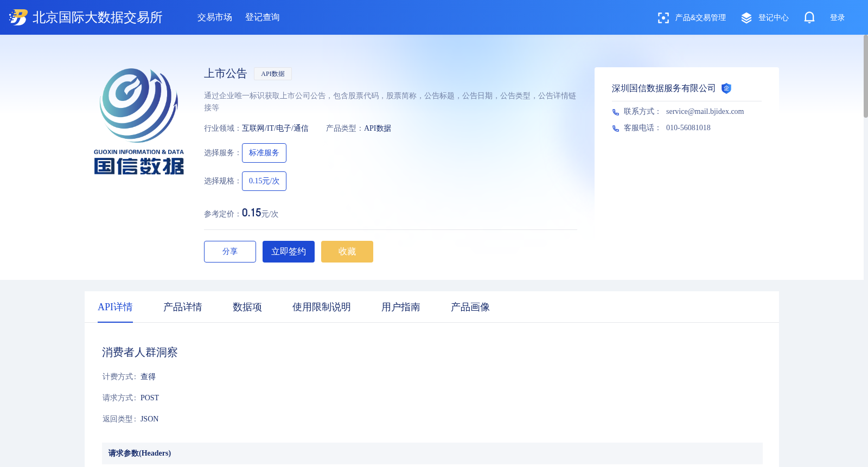Click the page vertical scrollbar thumb
The width and height of the screenshot is (868, 467).
(866, 76)
